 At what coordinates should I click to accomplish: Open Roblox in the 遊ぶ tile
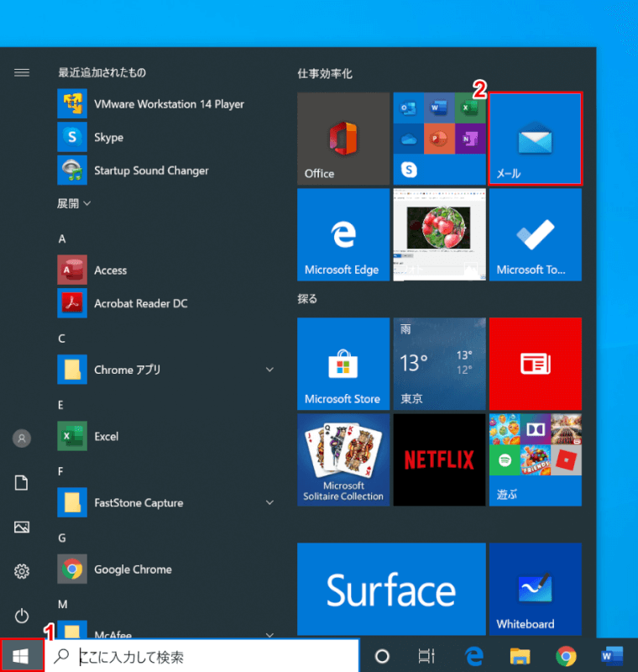[x=566, y=460]
